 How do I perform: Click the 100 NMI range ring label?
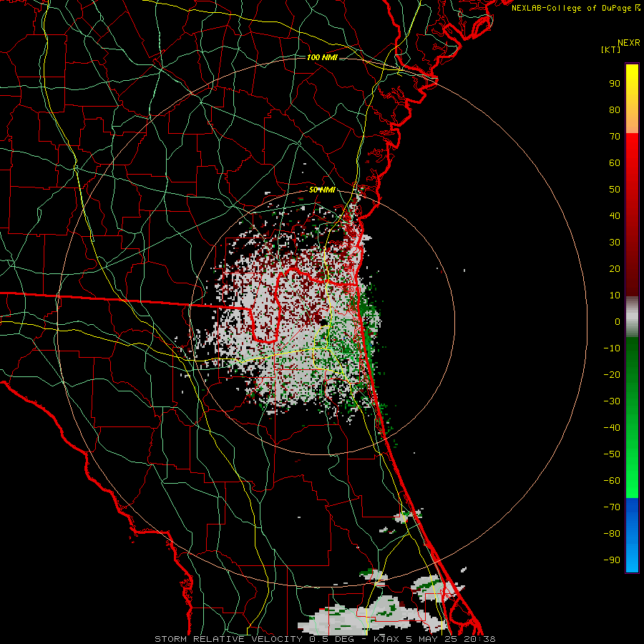tap(323, 57)
